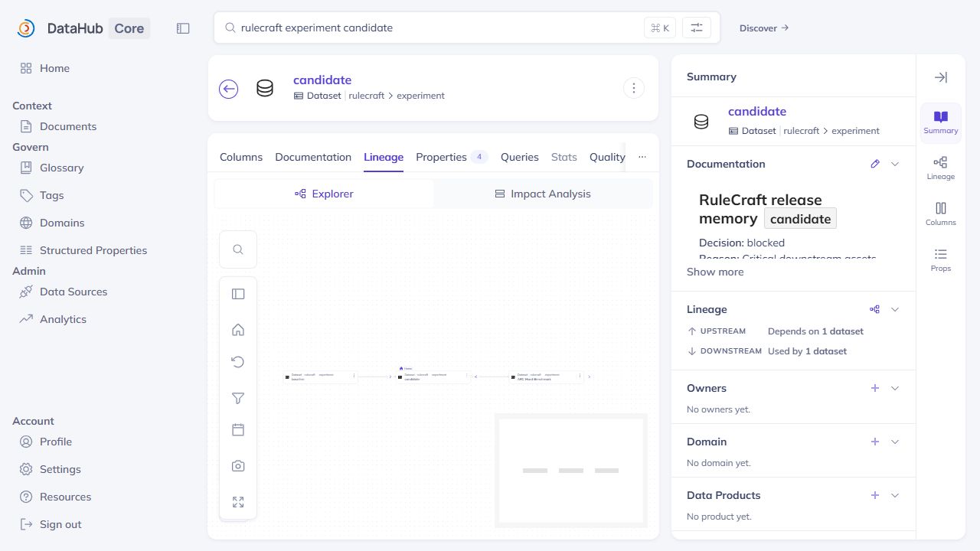
Task: Open Props in right rail
Action: coord(941,260)
